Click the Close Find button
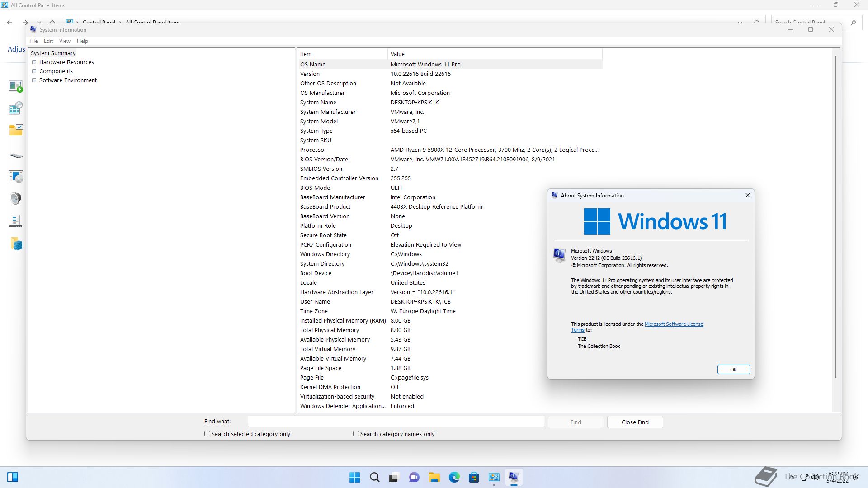 tap(635, 422)
